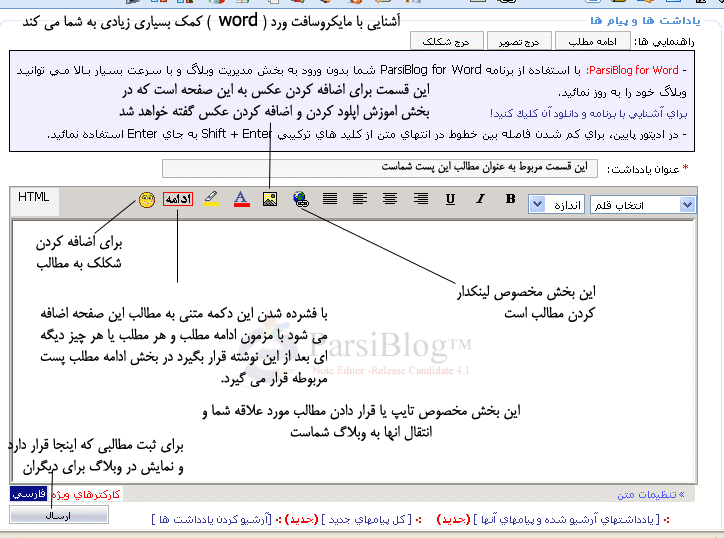Toggle italic formatting
This screenshot has height=538, width=724.
tap(480, 199)
